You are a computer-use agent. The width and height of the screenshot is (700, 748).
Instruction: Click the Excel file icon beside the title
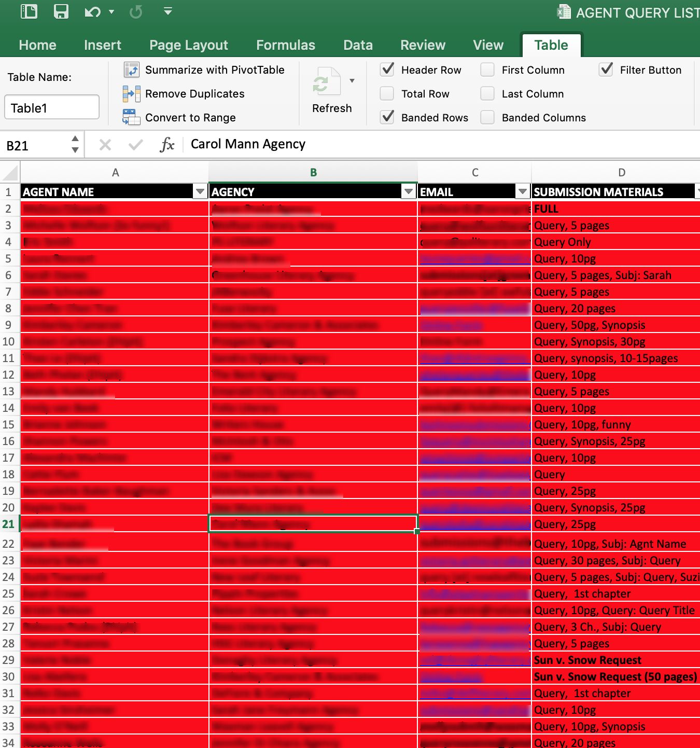pos(564,12)
